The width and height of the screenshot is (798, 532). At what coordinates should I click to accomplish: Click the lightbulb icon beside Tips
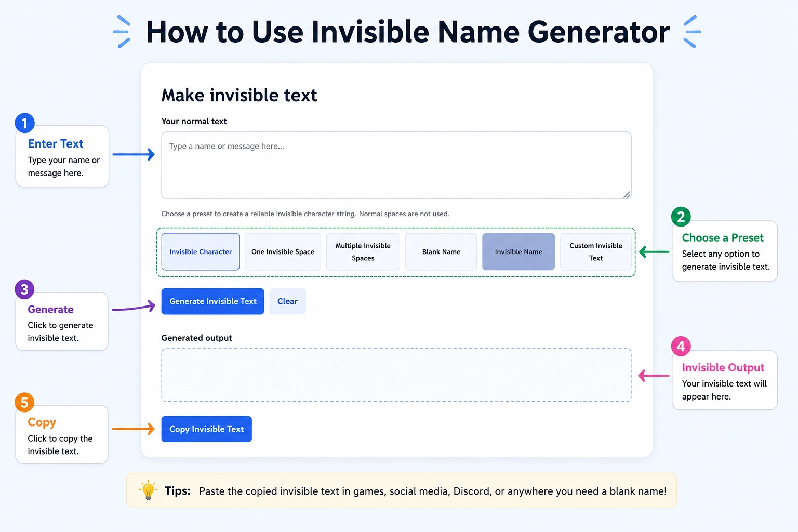148,490
